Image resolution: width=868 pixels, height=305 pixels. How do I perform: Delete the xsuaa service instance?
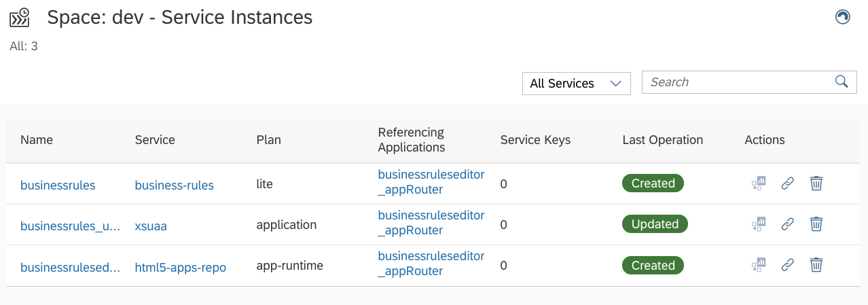click(x=816, y=224)
